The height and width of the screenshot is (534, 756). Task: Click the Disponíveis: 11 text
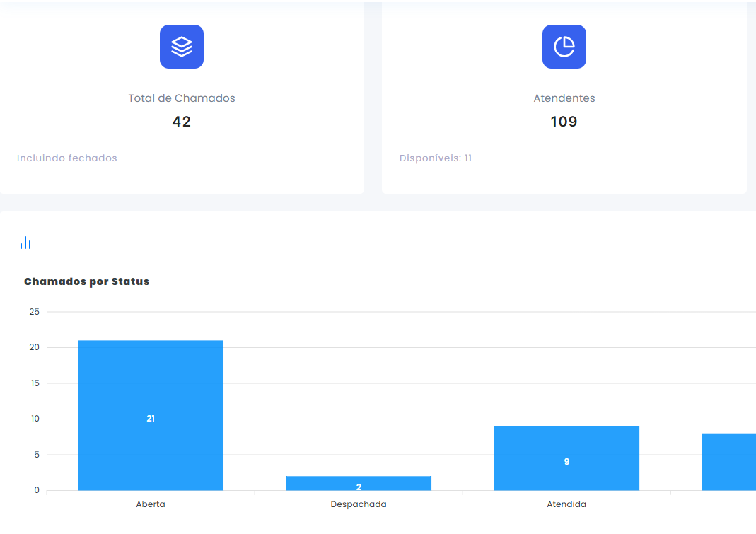pos(436,158)
